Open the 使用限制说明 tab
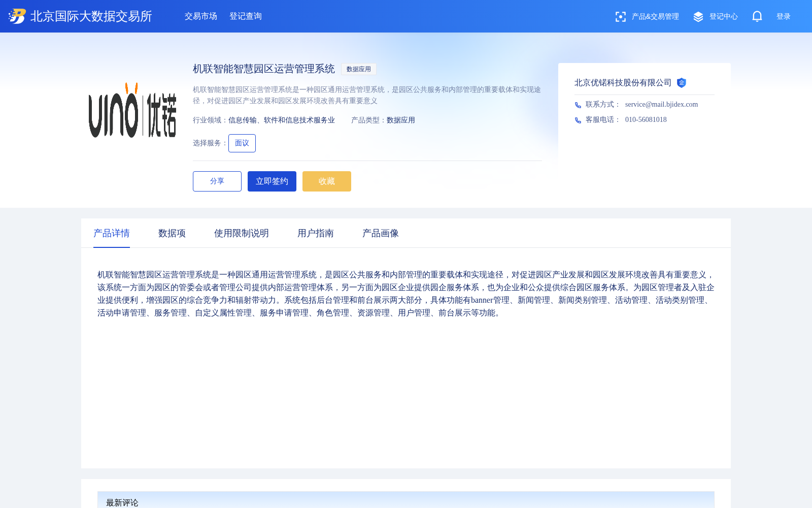The image size is (812, 508). [242, 233]
